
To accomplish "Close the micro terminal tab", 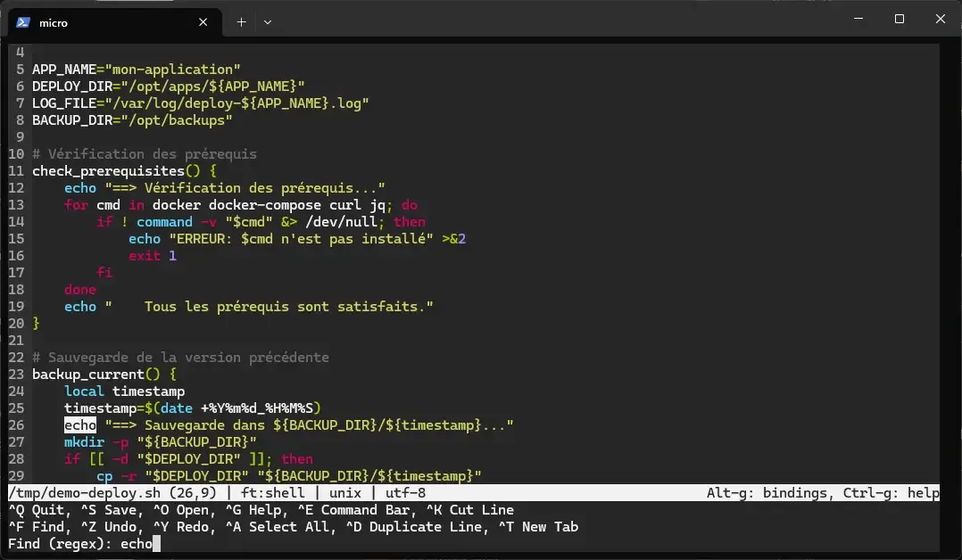I will 204,22.
